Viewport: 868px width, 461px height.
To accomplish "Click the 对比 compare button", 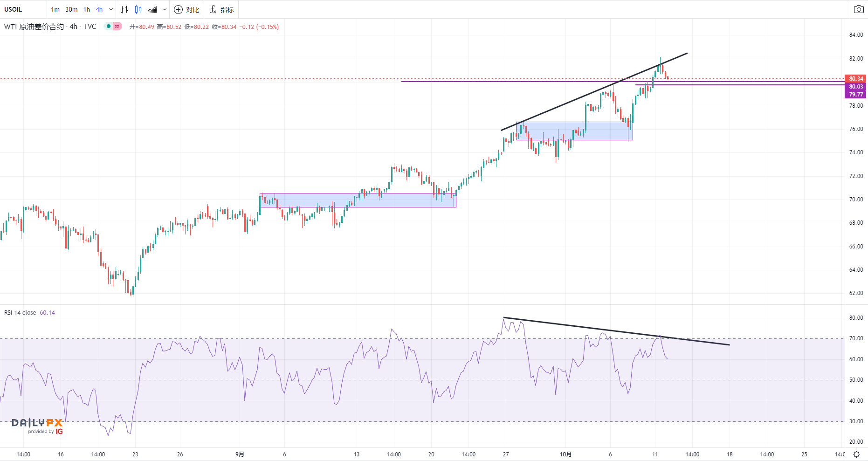I will (186, 9).
